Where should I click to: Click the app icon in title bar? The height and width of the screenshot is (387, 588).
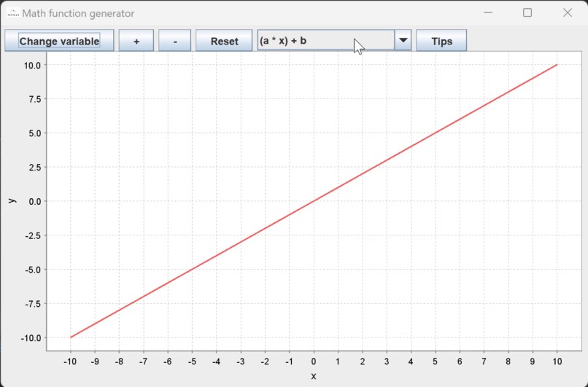pyautogui.click(x=13, y=12)
